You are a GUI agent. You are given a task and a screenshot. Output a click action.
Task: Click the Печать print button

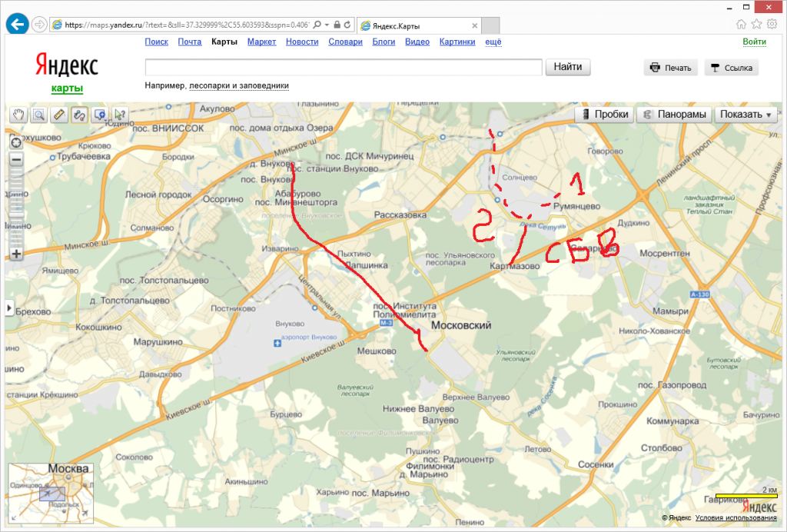(670, 68)
